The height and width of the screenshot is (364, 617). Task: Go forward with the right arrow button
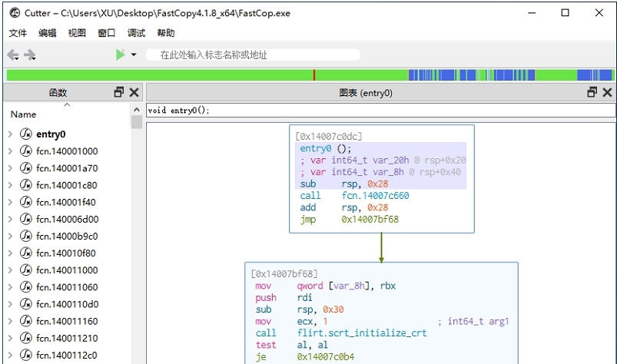(30, 55)
